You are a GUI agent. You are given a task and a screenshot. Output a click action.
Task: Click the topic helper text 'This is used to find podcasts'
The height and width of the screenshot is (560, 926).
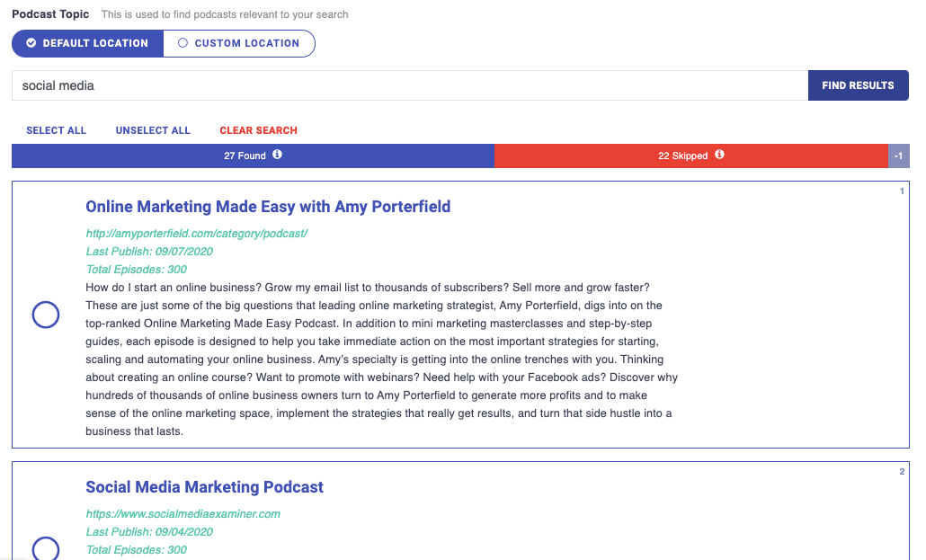pos(225,14)
